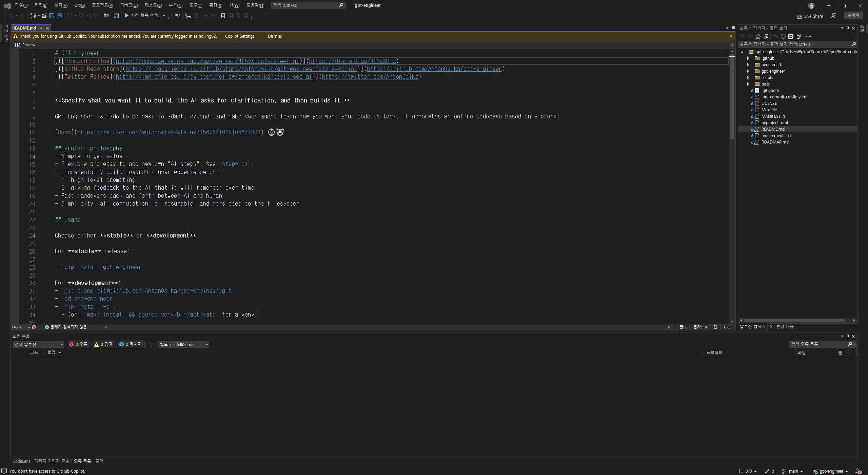Click the editor vertical scrollbar thumb
Screen dimensions: 868x475
[x=732, y=97]
